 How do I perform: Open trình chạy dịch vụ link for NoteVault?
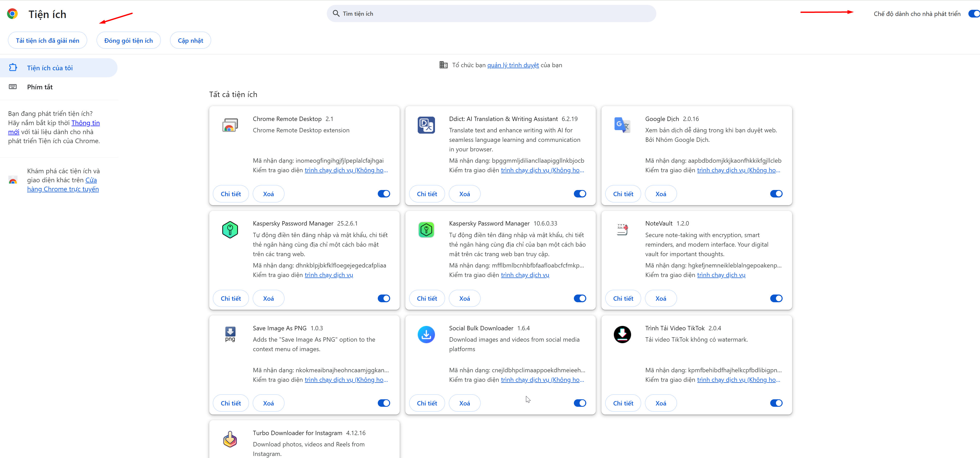click(x=721, y=275)
